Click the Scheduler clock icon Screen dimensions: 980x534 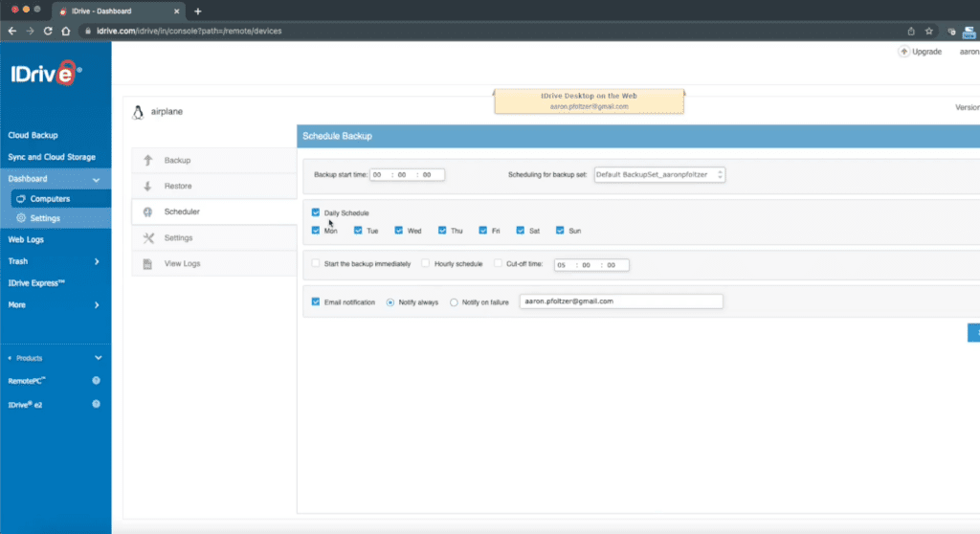tap(148, 212)
